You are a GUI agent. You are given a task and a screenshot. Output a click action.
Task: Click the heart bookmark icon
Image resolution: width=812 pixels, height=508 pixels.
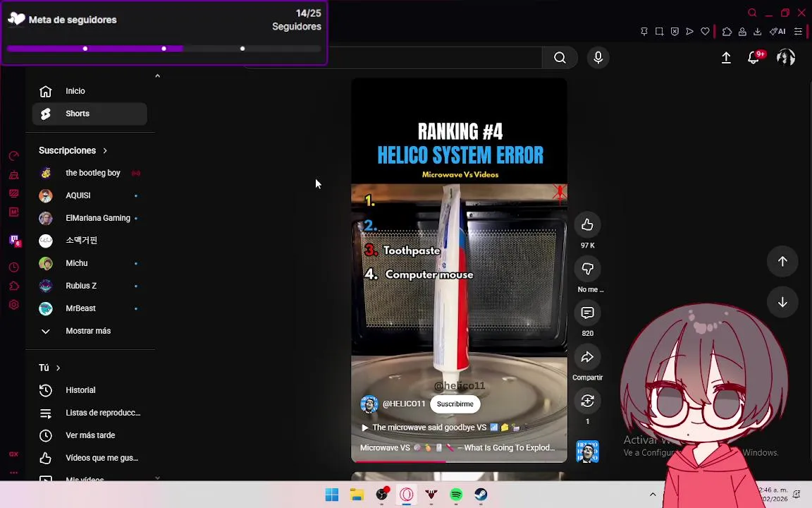pos(705,32)
